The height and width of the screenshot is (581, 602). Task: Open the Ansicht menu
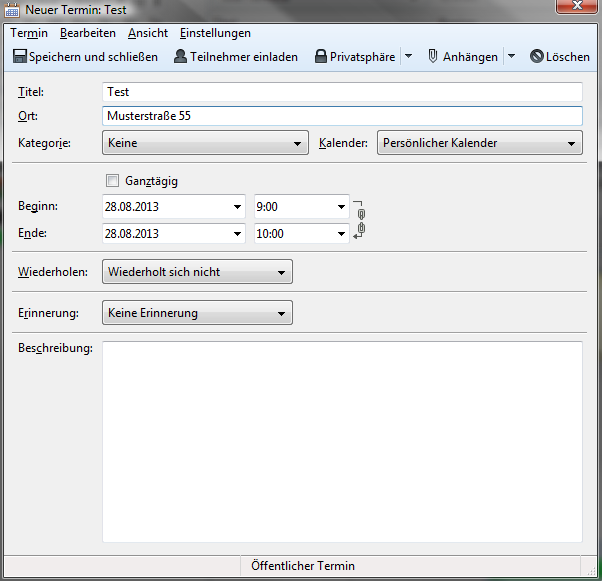coord(148,33)
